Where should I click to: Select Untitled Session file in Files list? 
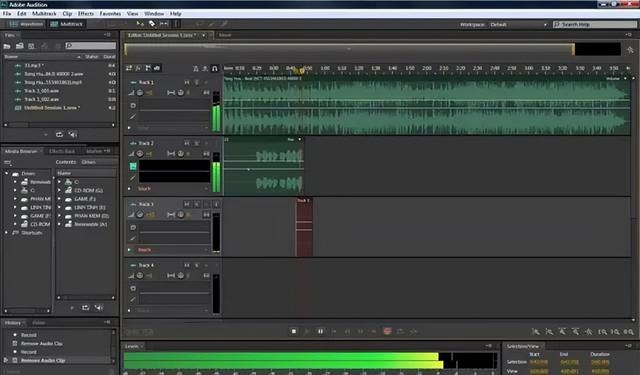(x=52, y=108)
